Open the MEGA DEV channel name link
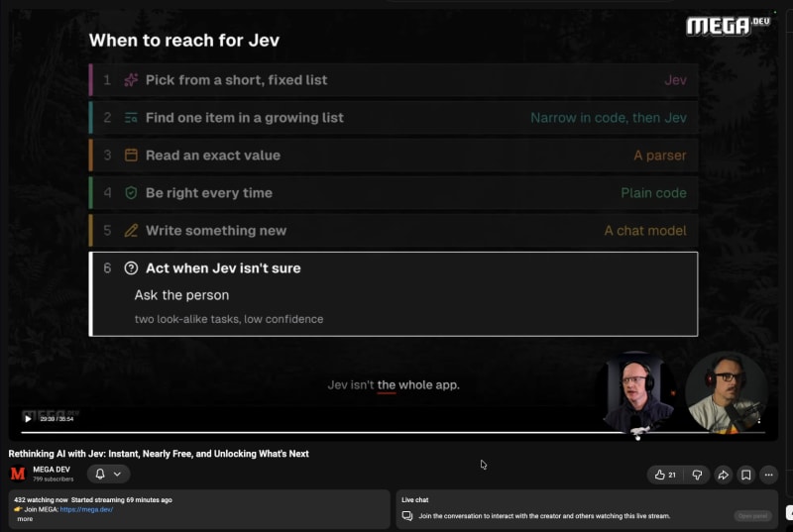793x532 pixels. pyautogui.click(x=52, y=470)
